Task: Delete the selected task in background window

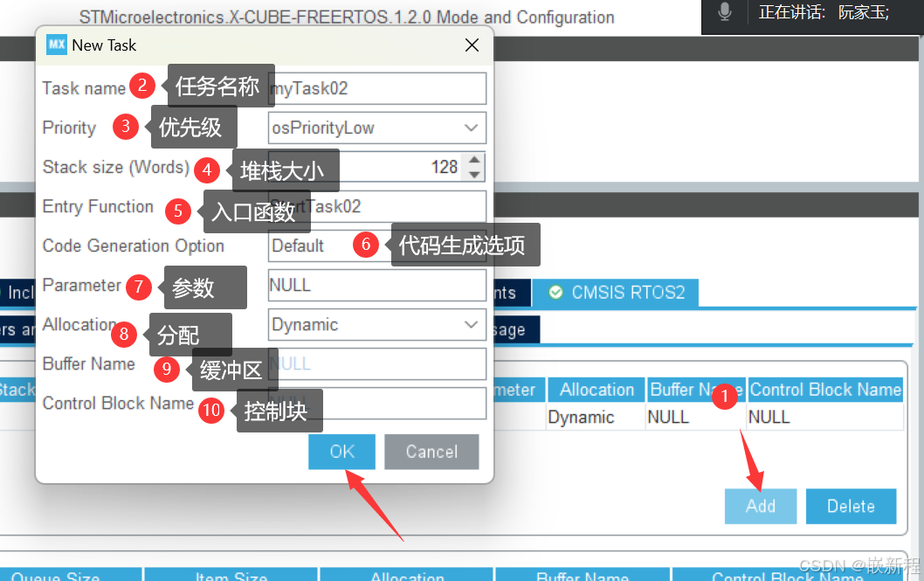Action: point(851,506)
